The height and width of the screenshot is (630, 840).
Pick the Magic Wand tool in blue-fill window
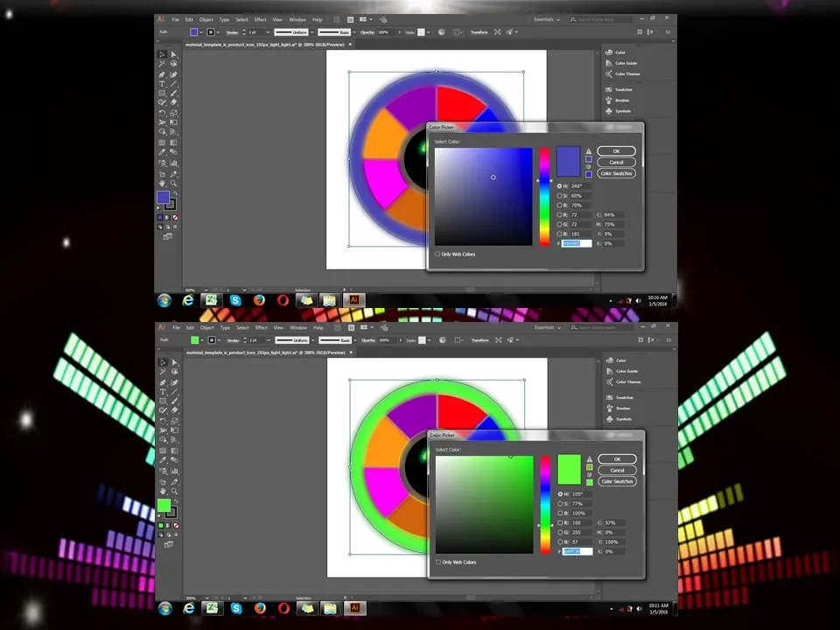click(163, 64)
